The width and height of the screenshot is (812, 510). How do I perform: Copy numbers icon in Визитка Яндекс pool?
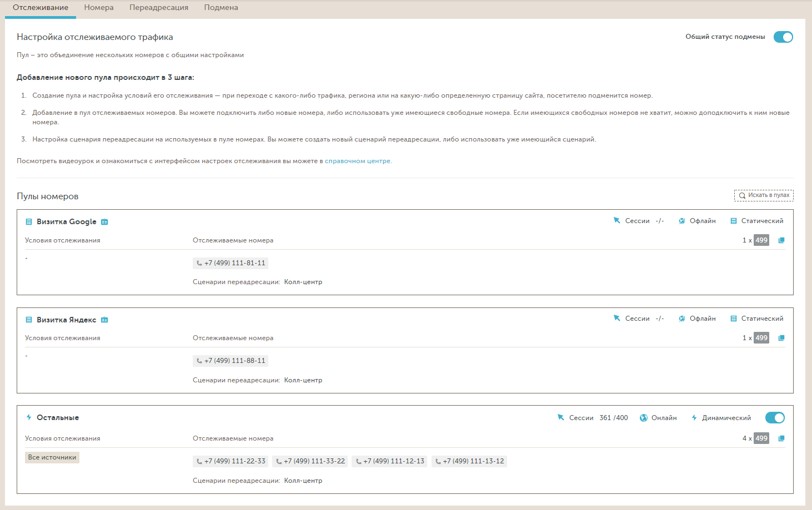pos(781,338)
